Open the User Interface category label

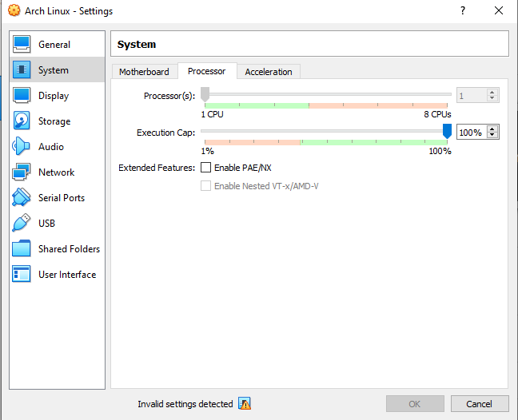67,275
